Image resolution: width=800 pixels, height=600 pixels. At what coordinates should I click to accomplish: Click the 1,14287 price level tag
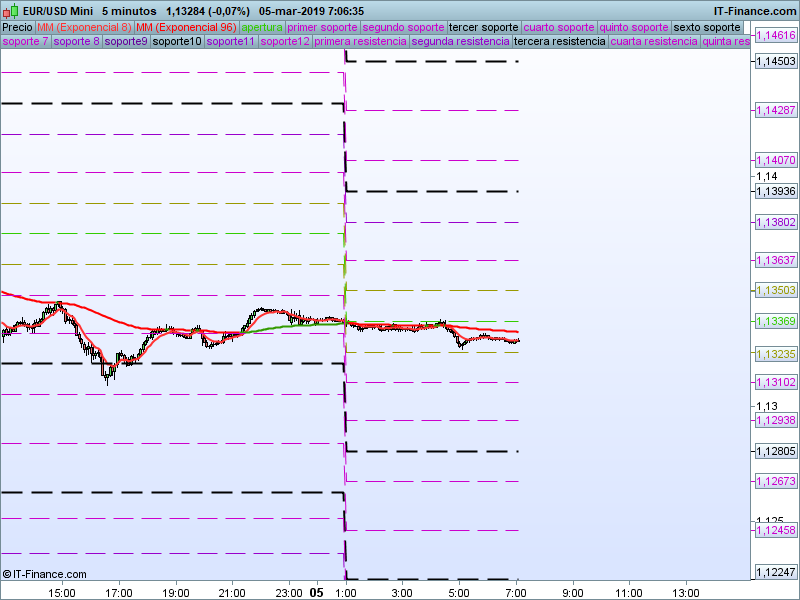776,110
